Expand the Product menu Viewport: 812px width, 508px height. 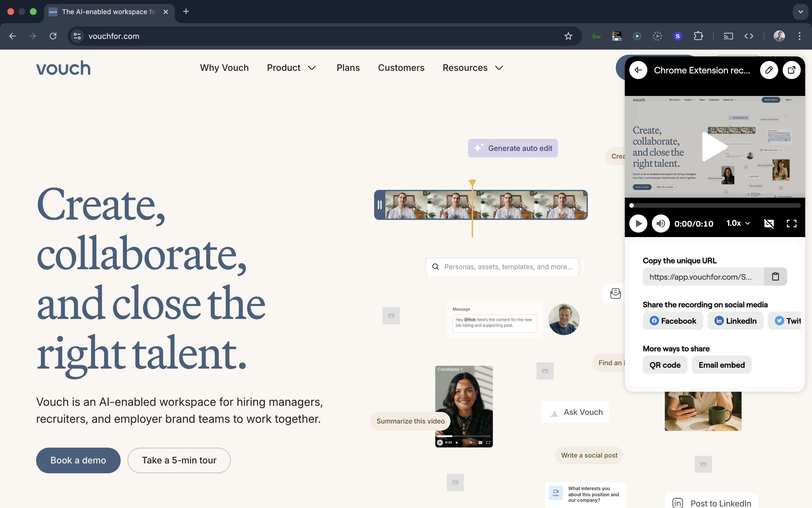tap(291, 68)
